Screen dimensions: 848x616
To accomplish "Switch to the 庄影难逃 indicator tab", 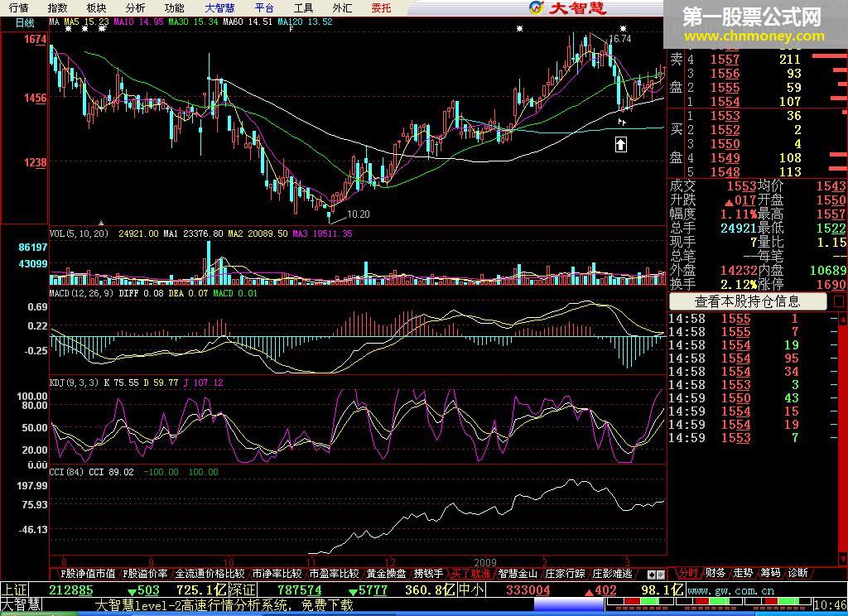I will tap(612, 573).
